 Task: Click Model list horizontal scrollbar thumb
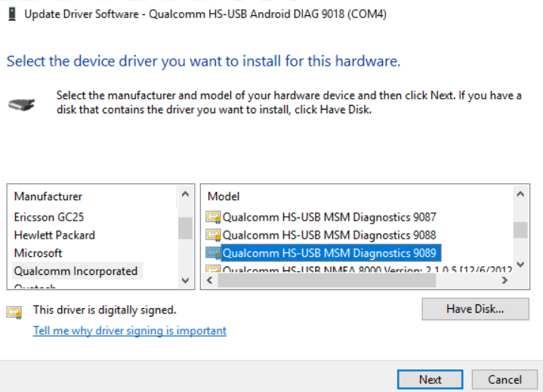326,280
